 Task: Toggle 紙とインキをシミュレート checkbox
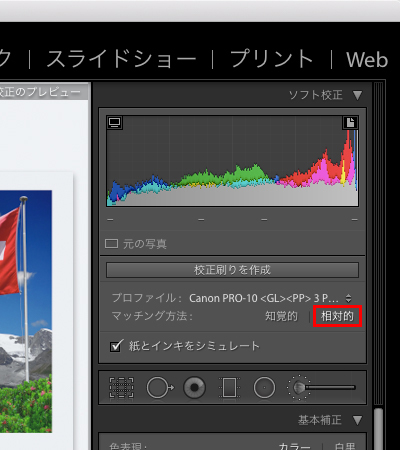116,346
